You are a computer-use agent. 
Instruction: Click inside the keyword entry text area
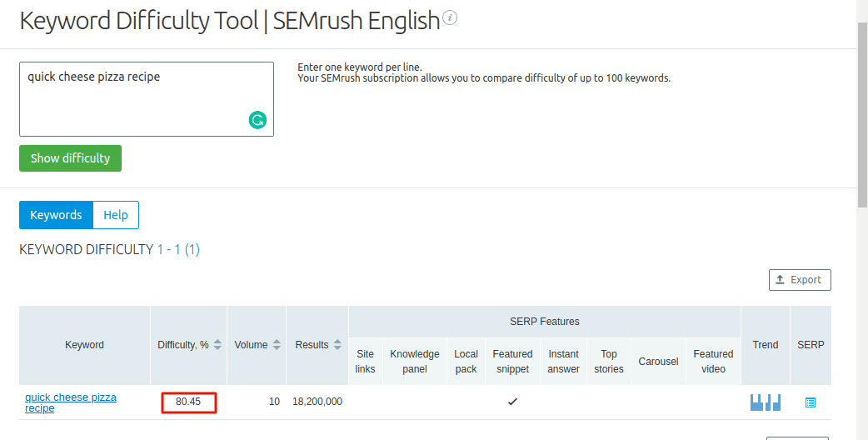coord(147,99)
